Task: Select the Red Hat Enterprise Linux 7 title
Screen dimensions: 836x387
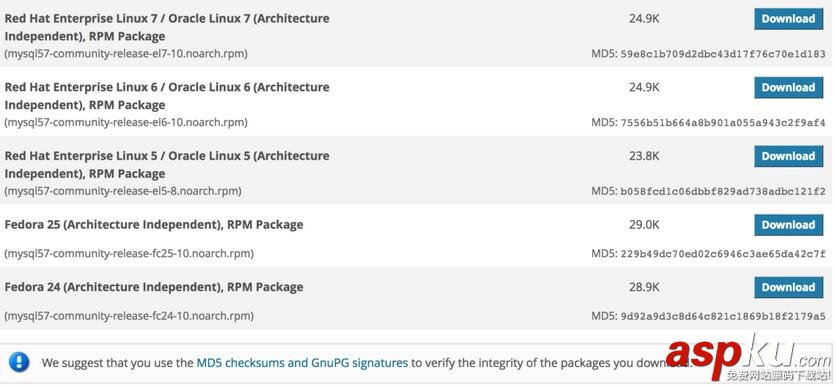Action: point(167,27)
